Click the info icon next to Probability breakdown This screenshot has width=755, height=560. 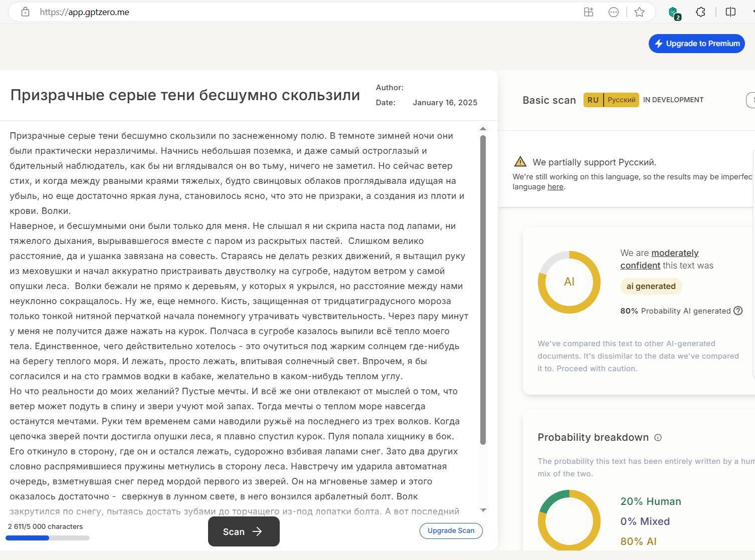[x=658, y=437]
